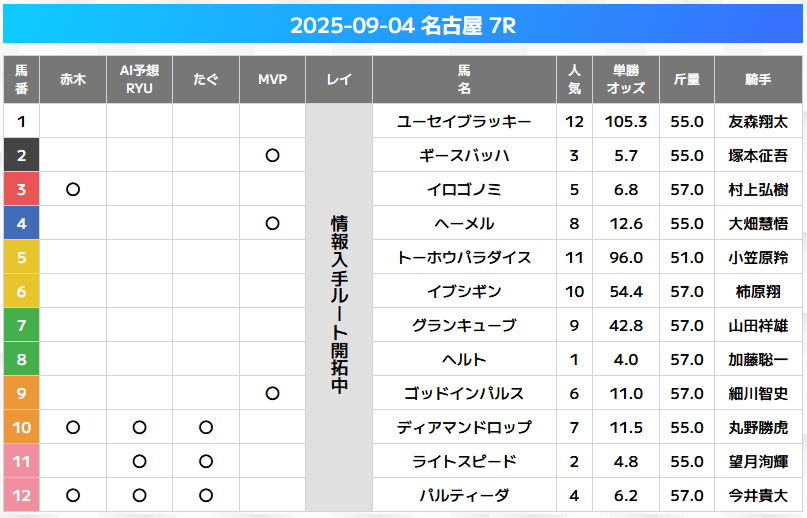Click the 105.3 odds value

coord(626,122)
